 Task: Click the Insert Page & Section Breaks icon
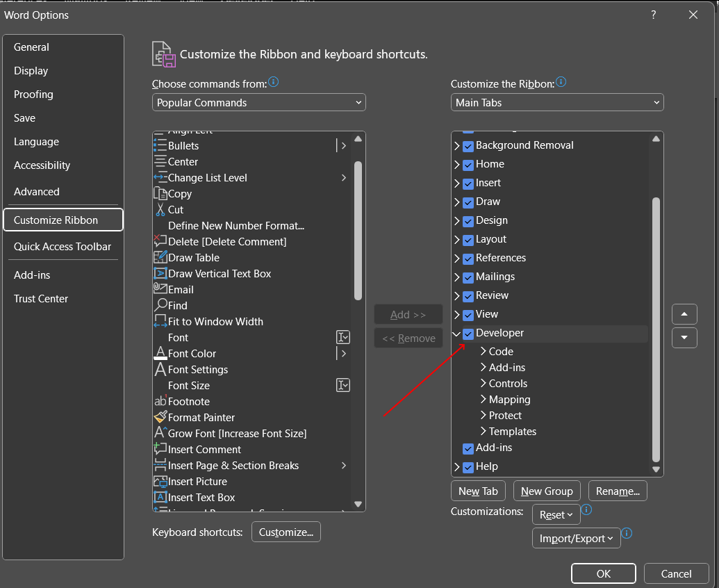point(160,465)
